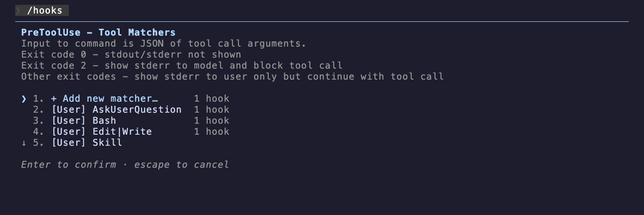644x215 pixels.
Task: Click the hook count next to AskUserQuestion
Action: click(212, 110)
